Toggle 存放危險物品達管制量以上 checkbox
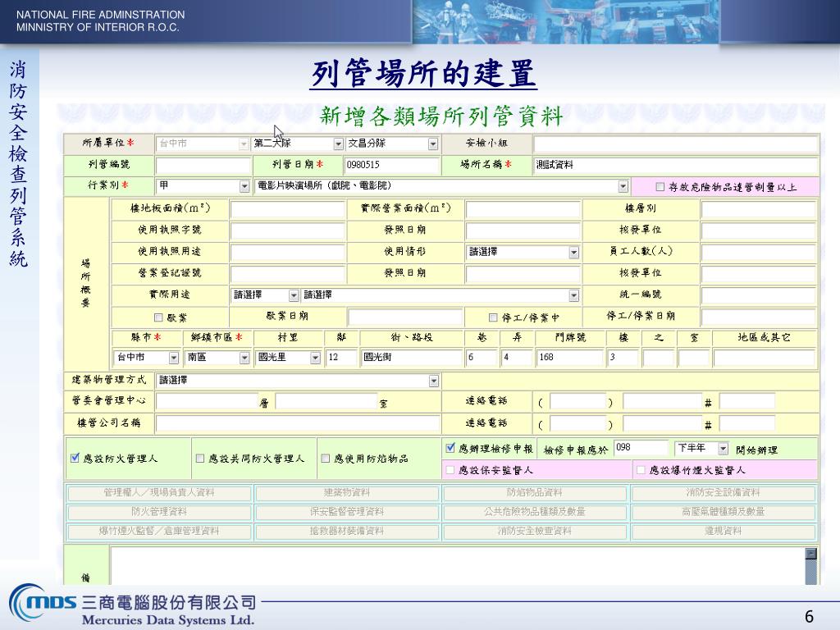840x630 pixels. pyautogui.click(x=660, y=186)
